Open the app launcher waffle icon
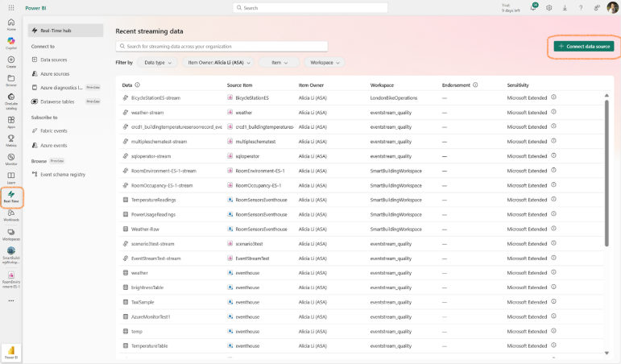This screenshot has height=364, width=621. coord(11,8)
